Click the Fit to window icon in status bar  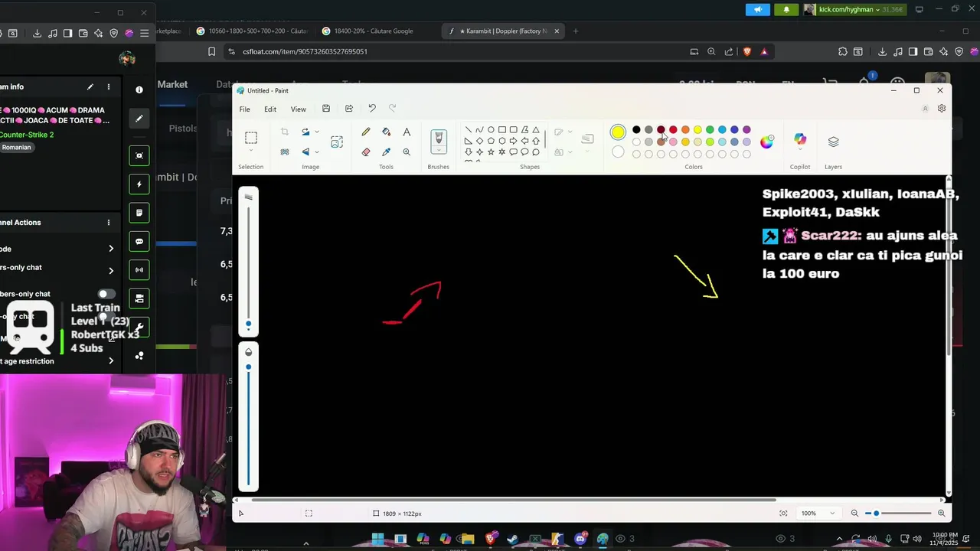783,514
